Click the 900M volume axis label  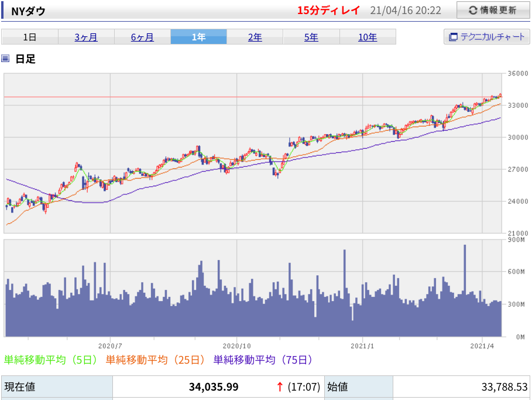tap(516, 240)
